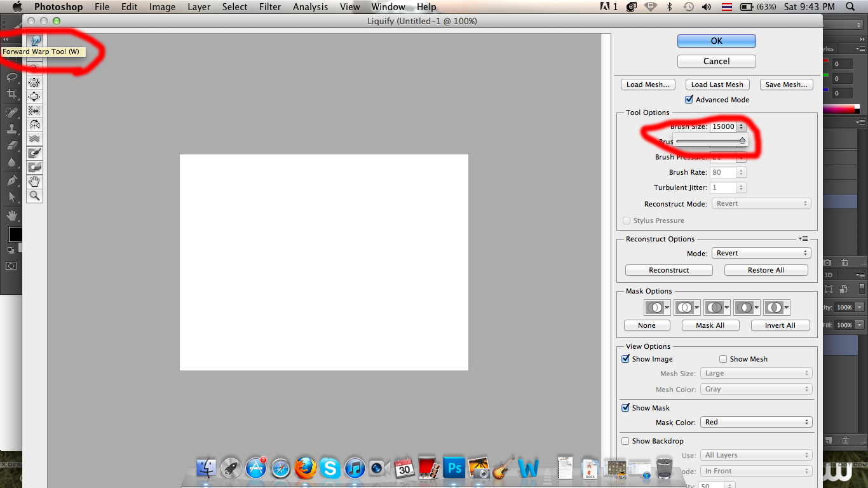
Task: Select the Thaw Mask tool
Action: coord(35,167)
